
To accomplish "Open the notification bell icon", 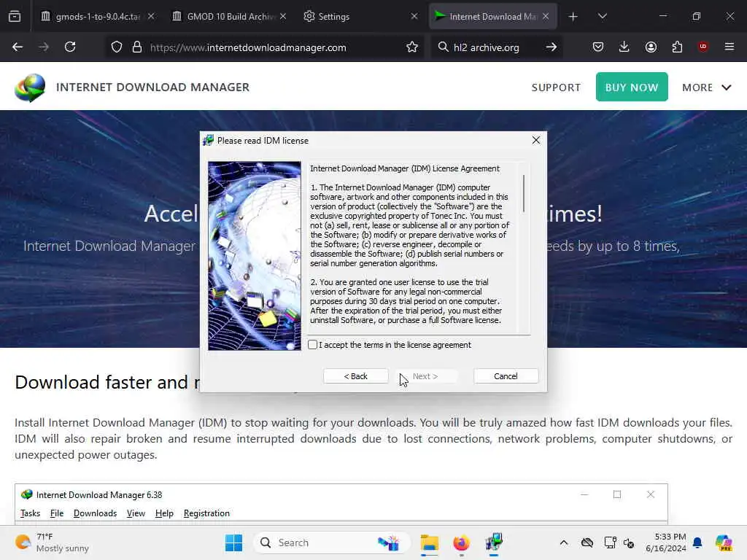I will click(697, 542).
